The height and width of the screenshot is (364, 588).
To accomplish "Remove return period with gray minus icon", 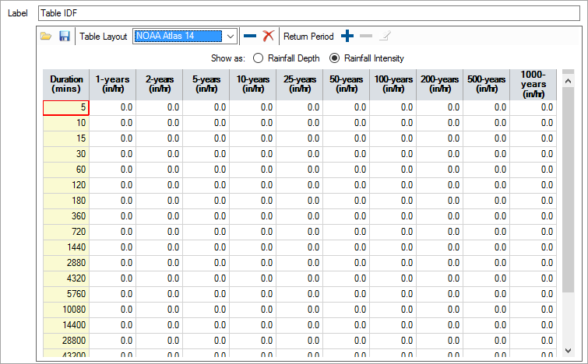I will (x=366, y=37).
